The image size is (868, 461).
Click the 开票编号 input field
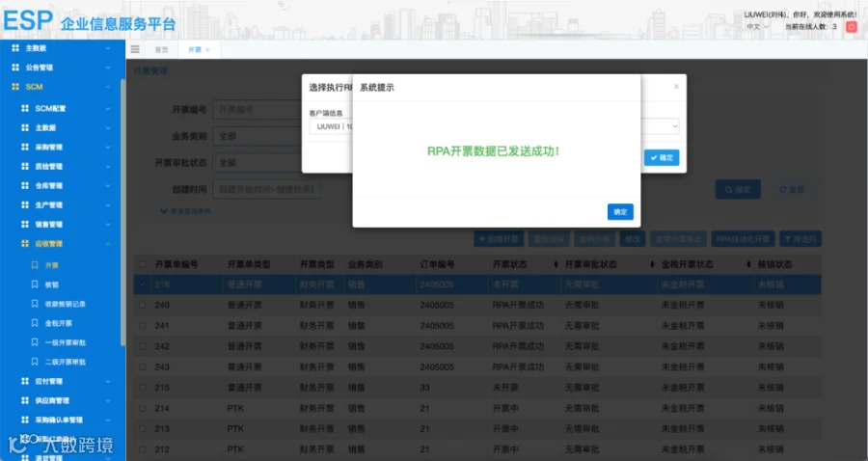click(x=258, y=110)
